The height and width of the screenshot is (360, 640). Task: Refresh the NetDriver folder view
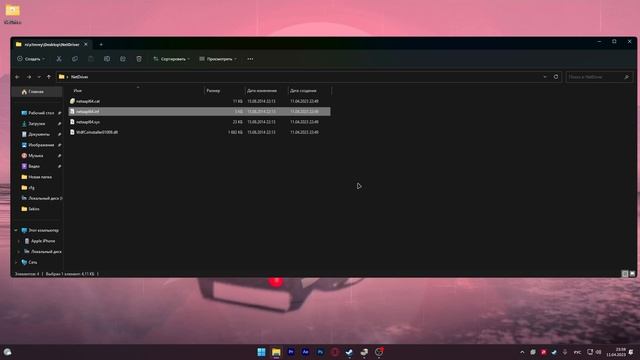[x=556, y=77]
